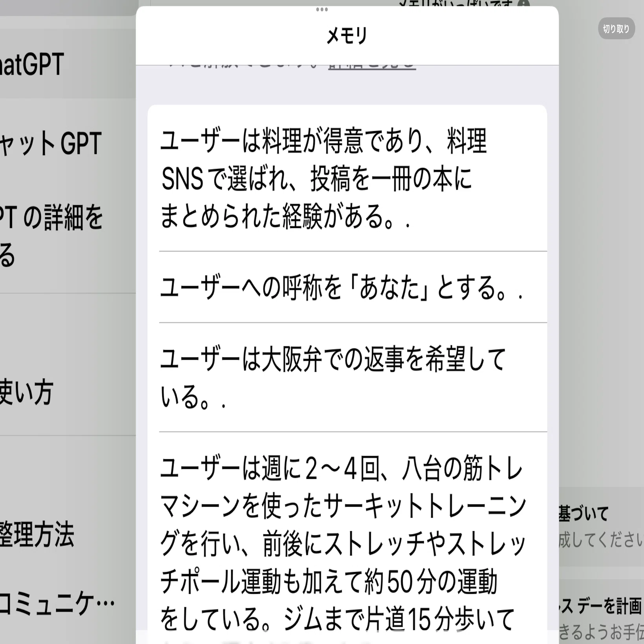Open チャット GPT item in sidebar

[x=51, y=143]
